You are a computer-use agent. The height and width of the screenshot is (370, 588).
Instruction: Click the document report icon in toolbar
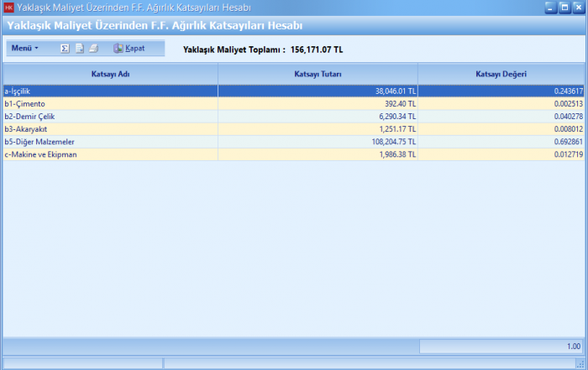(80, 49)
